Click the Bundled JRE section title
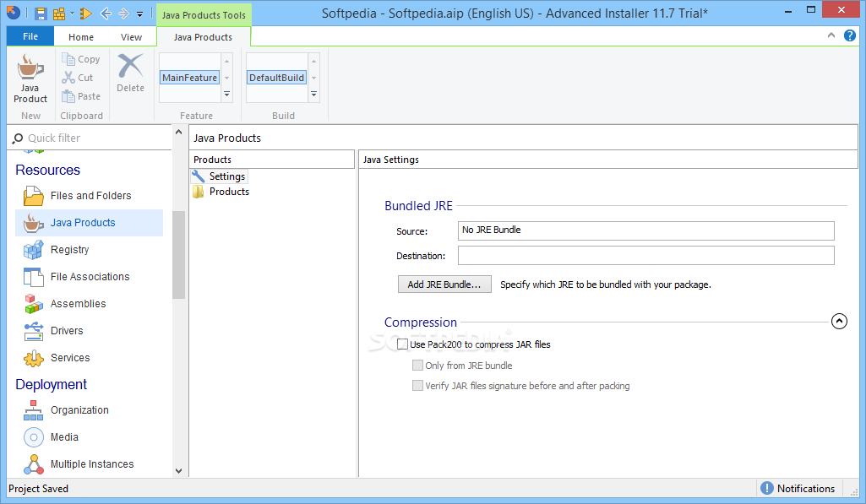Image resolution: width=866 pixels, height=504 pixels. point(419,206)
